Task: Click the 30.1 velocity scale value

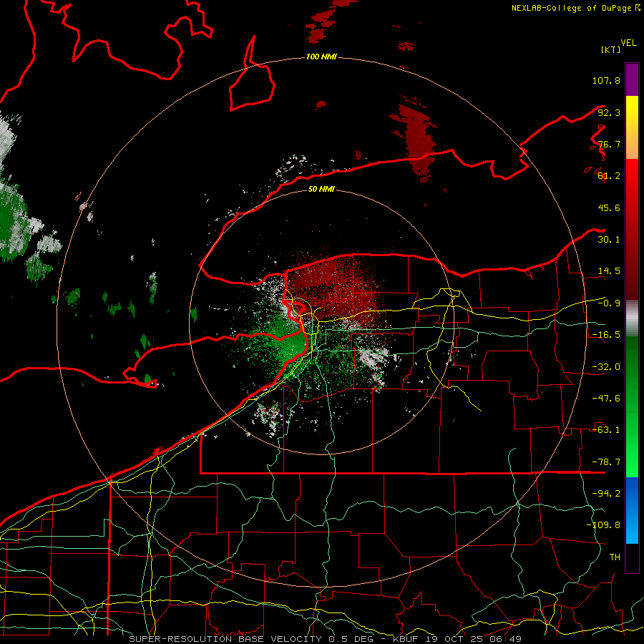Action: click(609, 240)
